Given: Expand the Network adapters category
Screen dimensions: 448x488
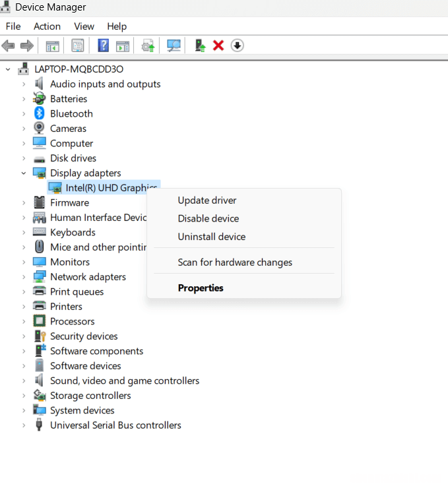Looking at the screenshot, I should (24, 277).
